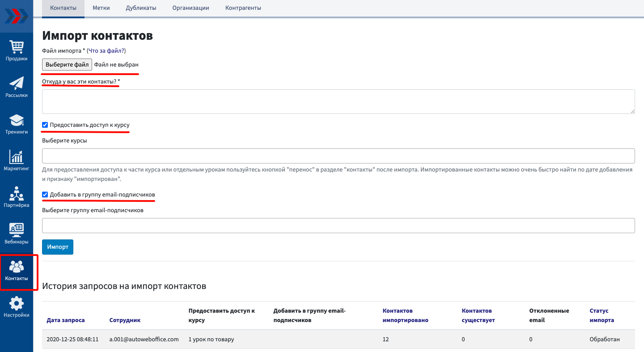The image size is (644, 352).
Task: Open Настройки gear icon
Action: 17,304
